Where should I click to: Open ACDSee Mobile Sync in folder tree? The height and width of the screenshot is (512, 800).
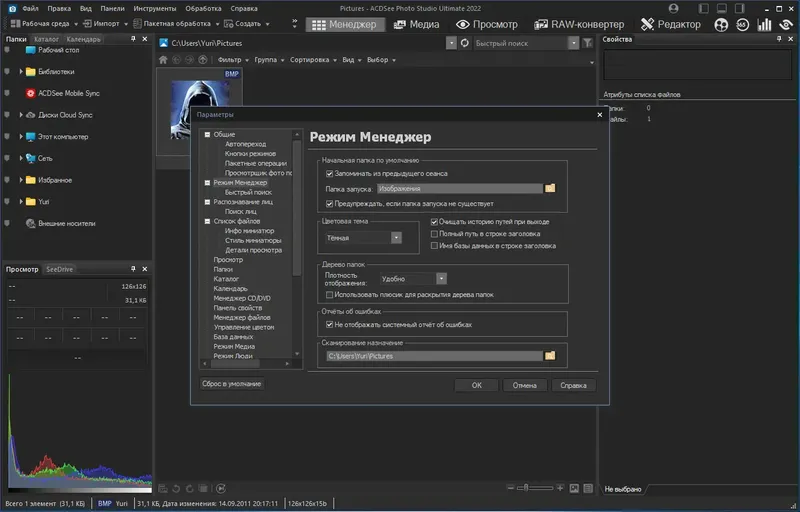click(63, 93)
